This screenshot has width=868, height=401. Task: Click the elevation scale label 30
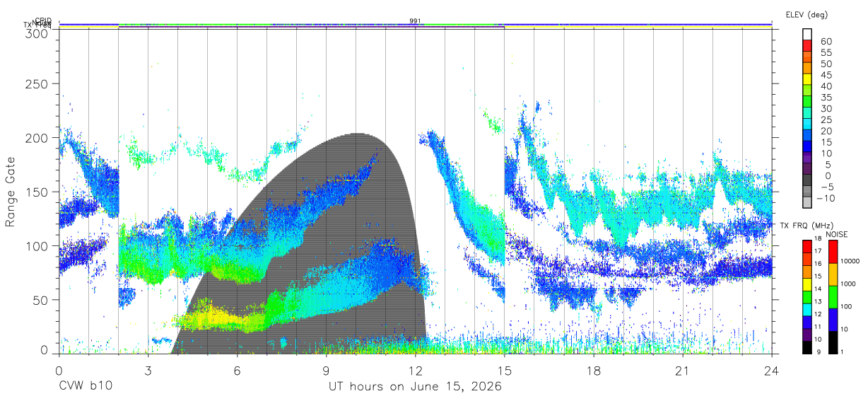[826, 109]
